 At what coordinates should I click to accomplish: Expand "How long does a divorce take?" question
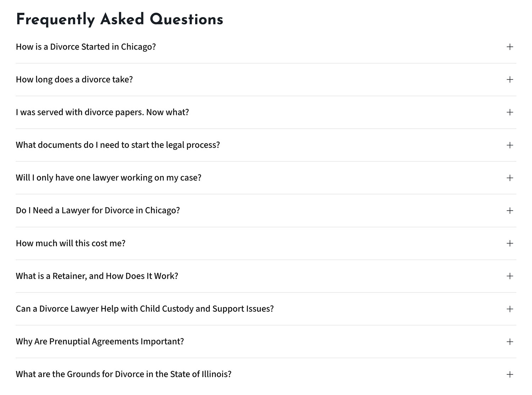[74, 79]
